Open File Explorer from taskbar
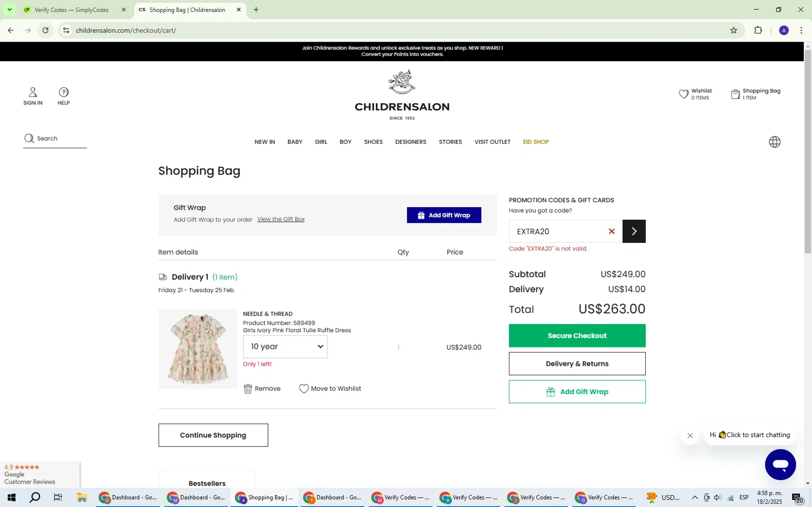The width and height of the screenshot is (812, 507). coord(82,497)
